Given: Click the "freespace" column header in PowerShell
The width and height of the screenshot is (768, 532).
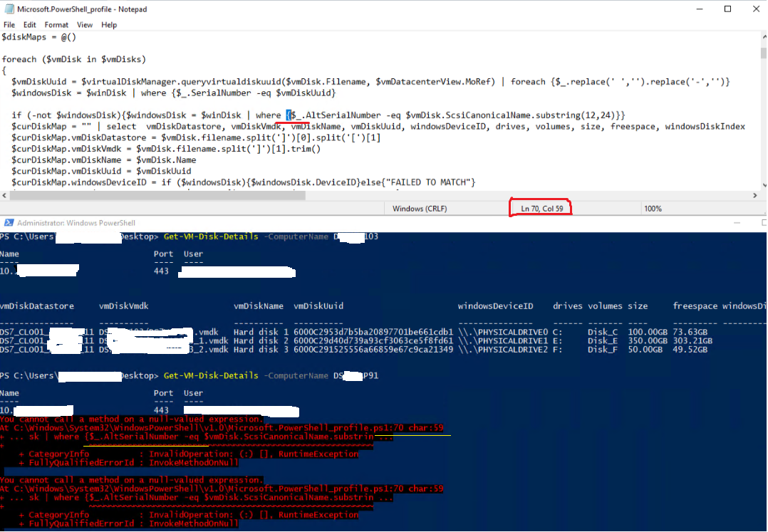Looking at the screenshot, I should click(x=695, y=306).
